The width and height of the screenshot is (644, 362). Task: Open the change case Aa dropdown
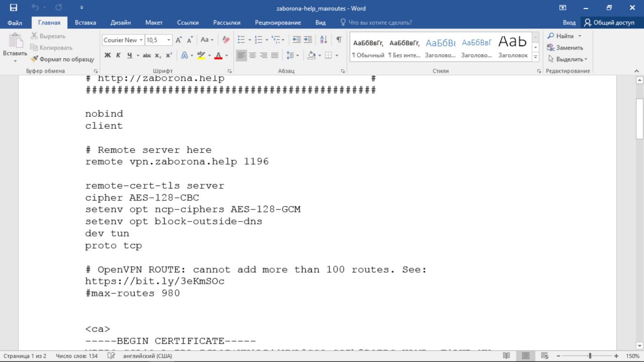207,40
